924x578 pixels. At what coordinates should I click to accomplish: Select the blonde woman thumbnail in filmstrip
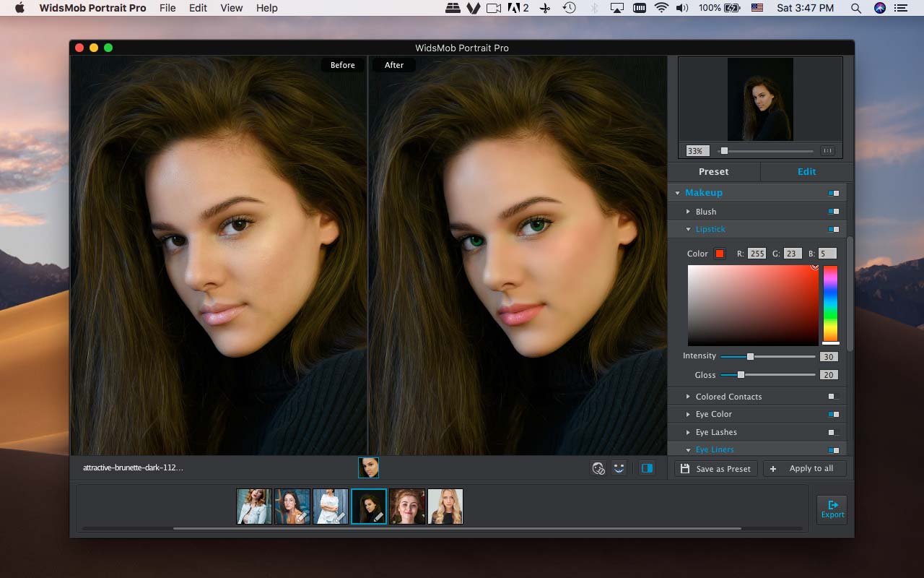click(445, 506)
